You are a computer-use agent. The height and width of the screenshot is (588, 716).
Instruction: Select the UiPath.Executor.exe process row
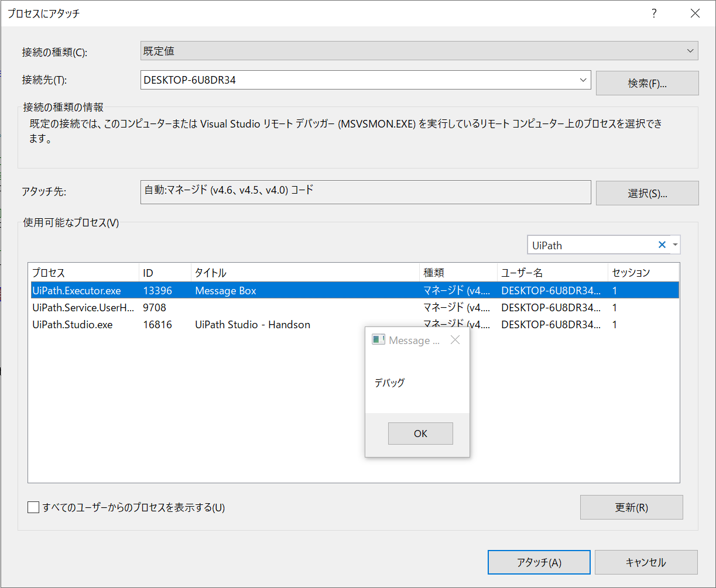coord(354,290)
